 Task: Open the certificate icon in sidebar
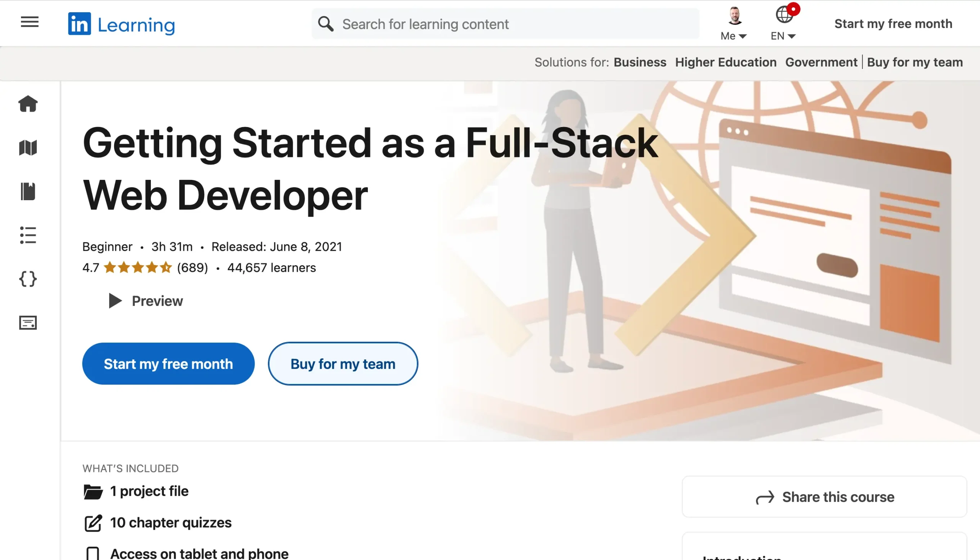click(28, 323)
